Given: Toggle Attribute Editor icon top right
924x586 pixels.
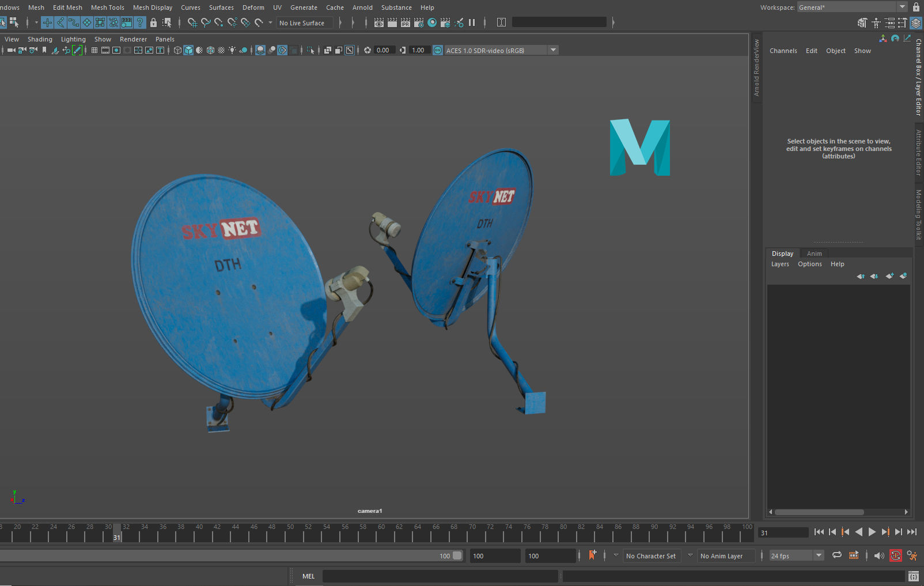Looking at the screenshot, I should tap(890, 23).
